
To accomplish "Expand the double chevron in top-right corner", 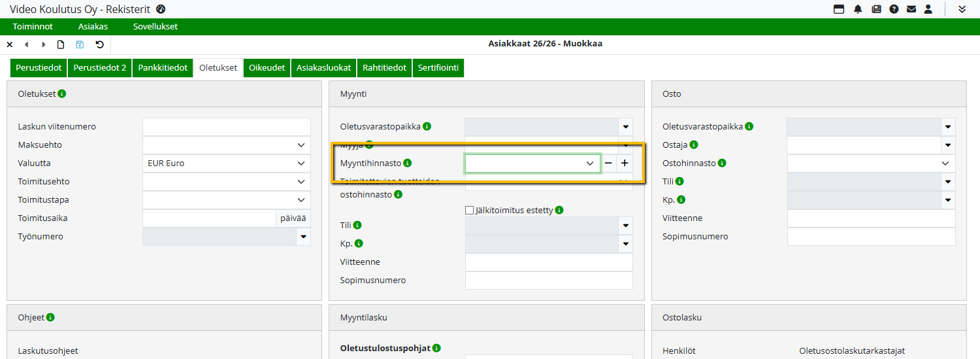I will tap(962, 9).
